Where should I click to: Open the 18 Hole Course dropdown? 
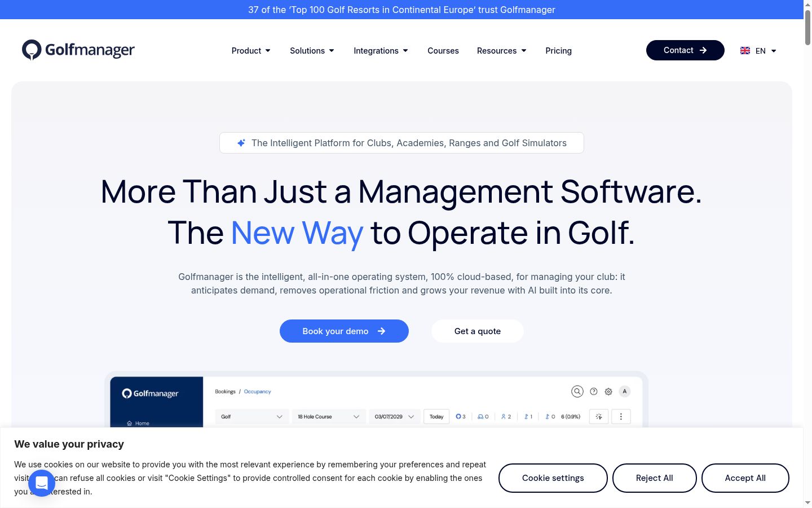click(329, 417)
